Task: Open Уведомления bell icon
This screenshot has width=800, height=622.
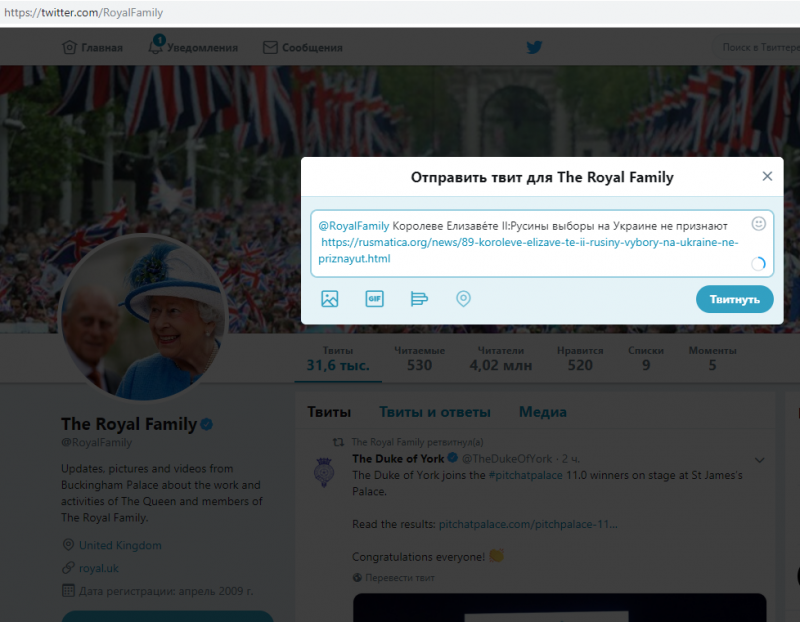Action: pyautogui.click(x=155, y=46)
